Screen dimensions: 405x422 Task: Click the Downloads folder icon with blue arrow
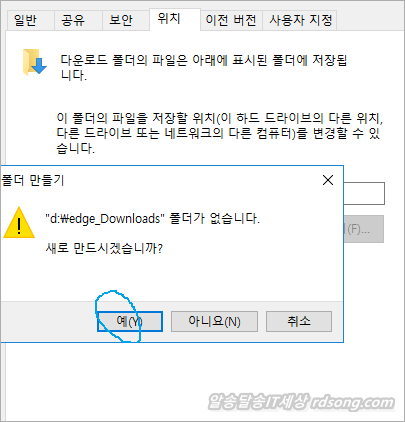35,63
